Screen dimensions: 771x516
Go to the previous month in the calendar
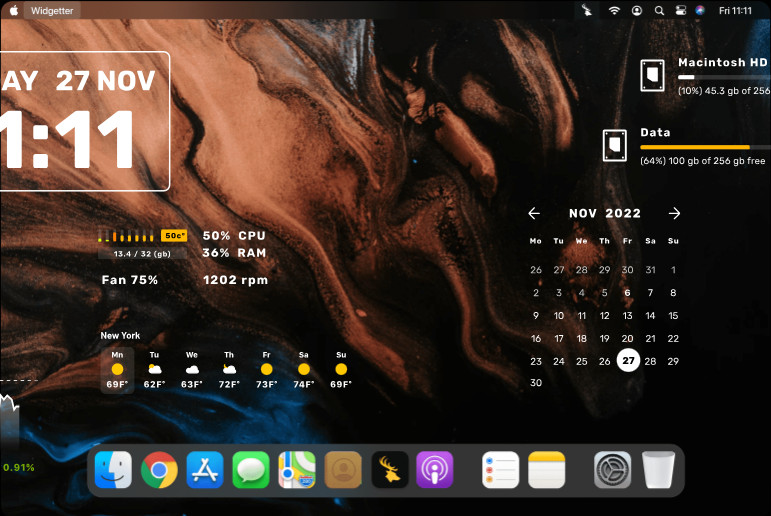534,213
